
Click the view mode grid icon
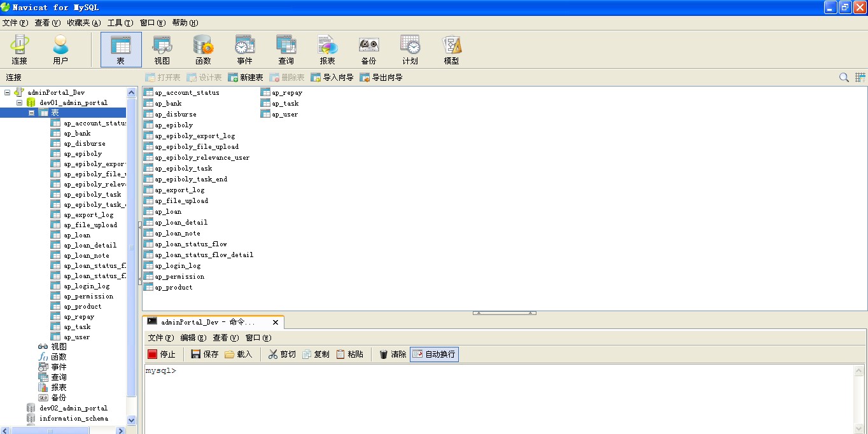860,78
